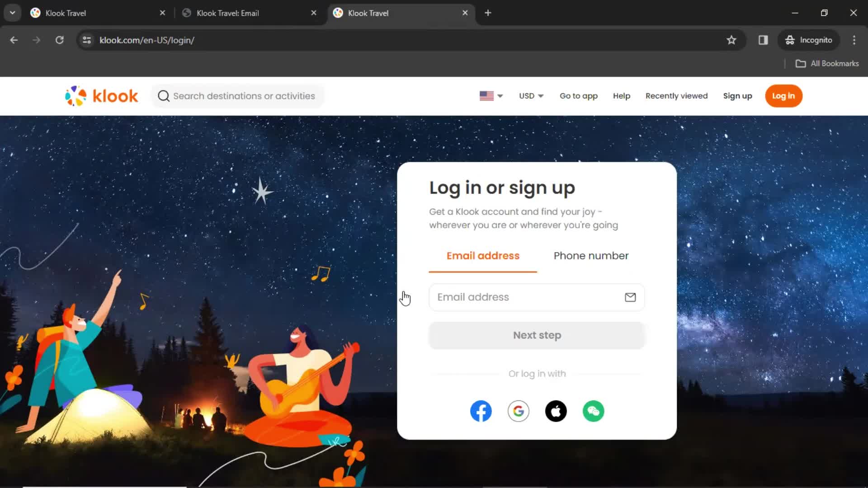Image resolution: width=868 pixels, height=488 pixels.
Task: Click the Sign up link
Action: click(x=737, y=96)
